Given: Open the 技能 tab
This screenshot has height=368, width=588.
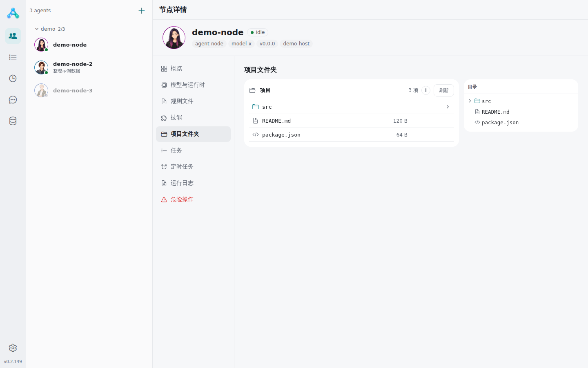Looking at the screenshot, I should click(193, 118).
